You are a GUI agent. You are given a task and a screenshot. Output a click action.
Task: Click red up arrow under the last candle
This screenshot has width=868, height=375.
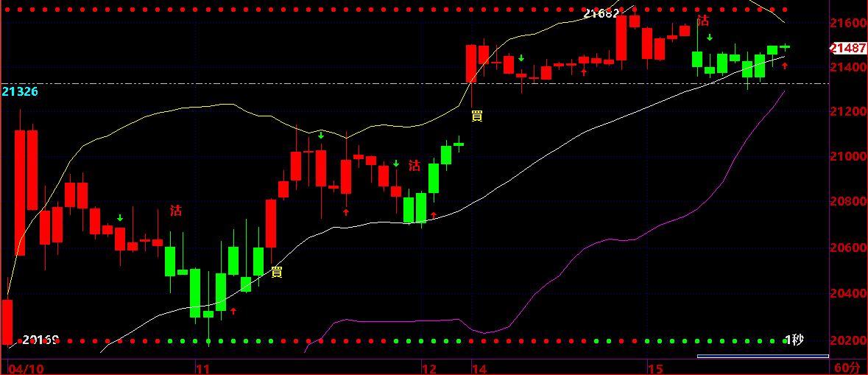[x=784, y=66]
